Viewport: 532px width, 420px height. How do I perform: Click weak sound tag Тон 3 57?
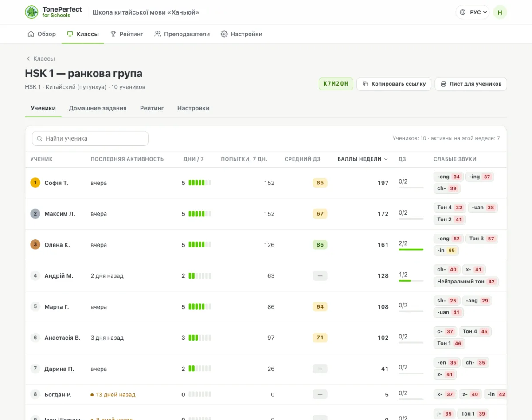click(x=482, y=239)
